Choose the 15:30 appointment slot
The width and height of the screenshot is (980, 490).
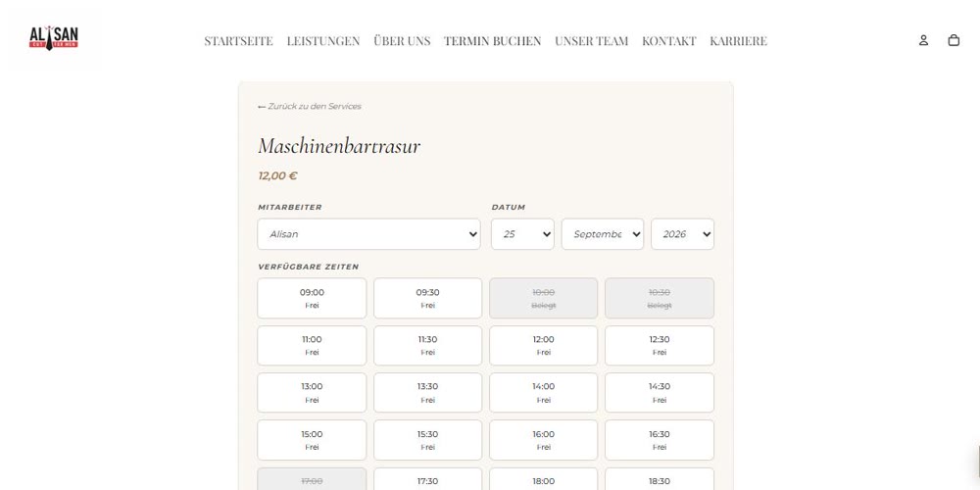428,440
